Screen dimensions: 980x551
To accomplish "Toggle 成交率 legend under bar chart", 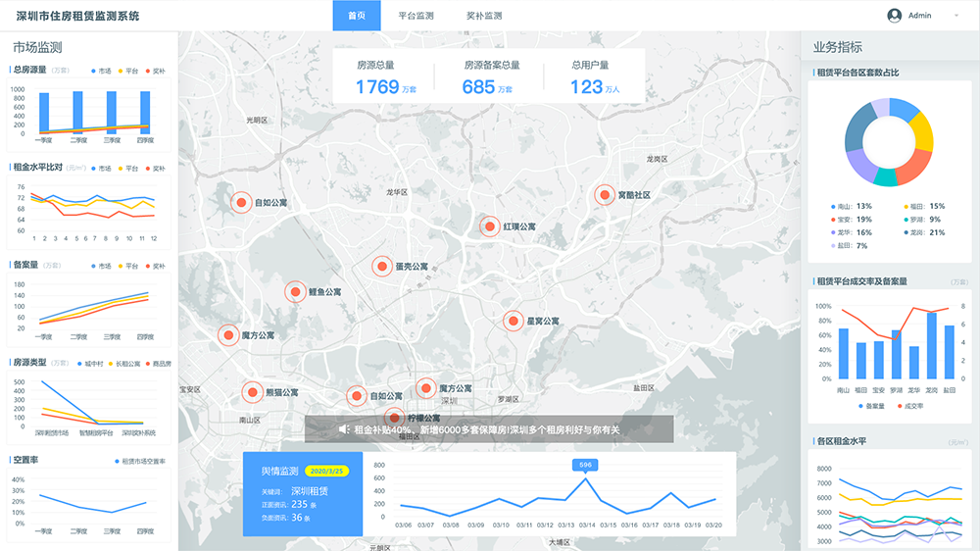I will pyautogui.click(x=910, y=407).
